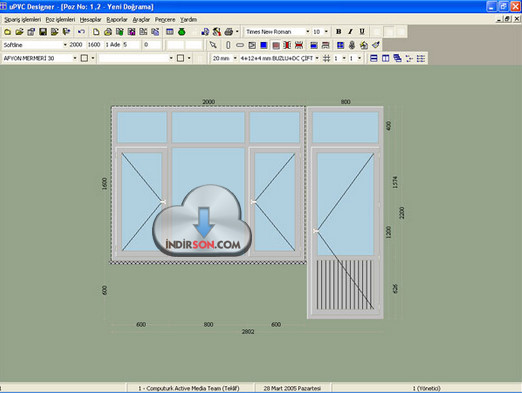Select the left opening window sash

142,202
